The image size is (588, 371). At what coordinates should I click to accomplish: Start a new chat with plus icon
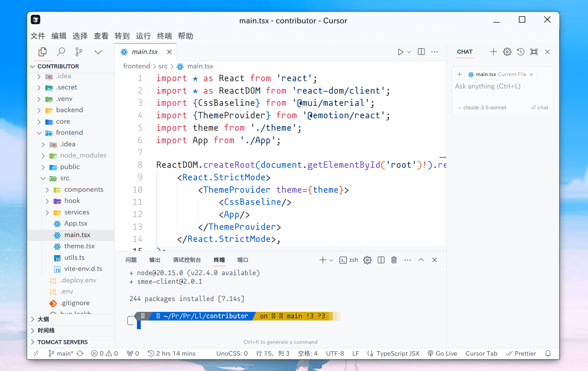pyautogui.click(x=493, y=52)
